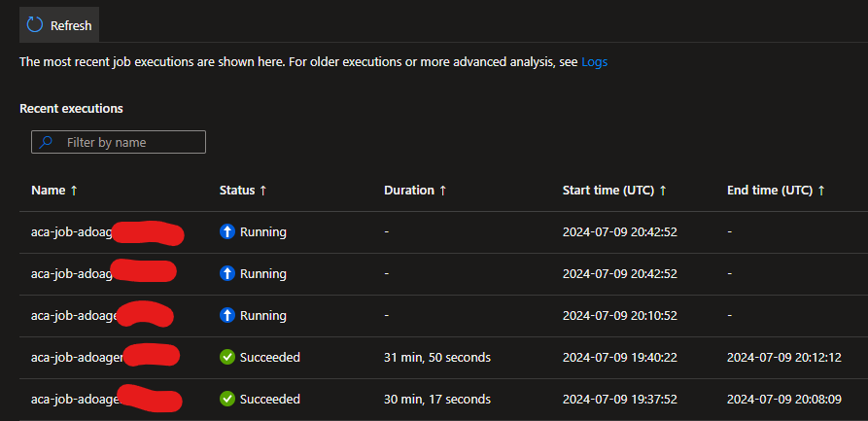Click the magnifier icon in filter box
Screen dimensions: 868x421
click(x=47, y=142)
